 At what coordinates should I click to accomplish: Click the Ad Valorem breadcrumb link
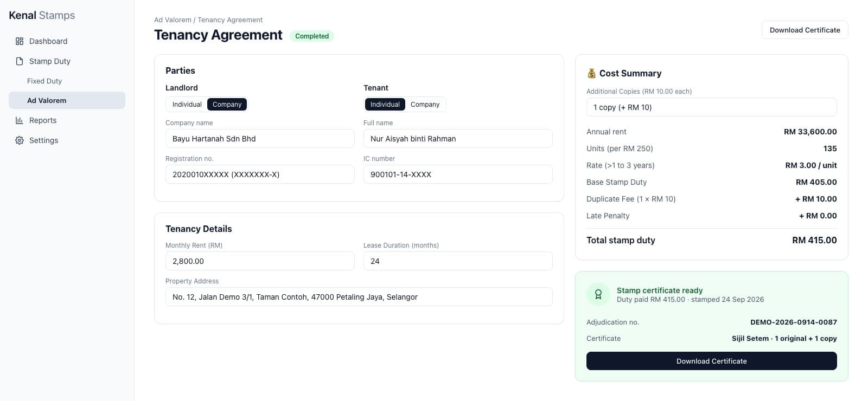[x=173, y=20]
